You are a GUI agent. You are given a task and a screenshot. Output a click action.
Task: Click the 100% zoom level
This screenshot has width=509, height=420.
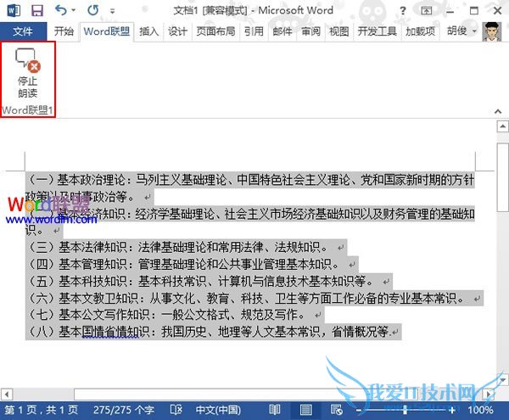[481, 411]
